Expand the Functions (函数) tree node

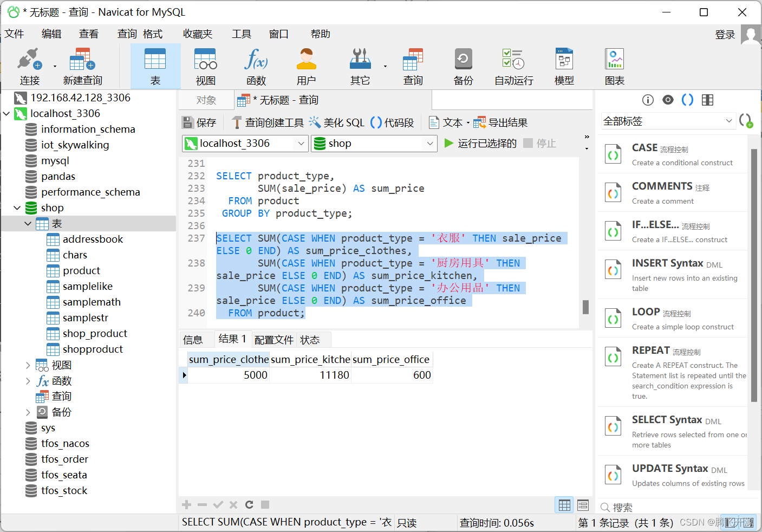tap(28, 381)
